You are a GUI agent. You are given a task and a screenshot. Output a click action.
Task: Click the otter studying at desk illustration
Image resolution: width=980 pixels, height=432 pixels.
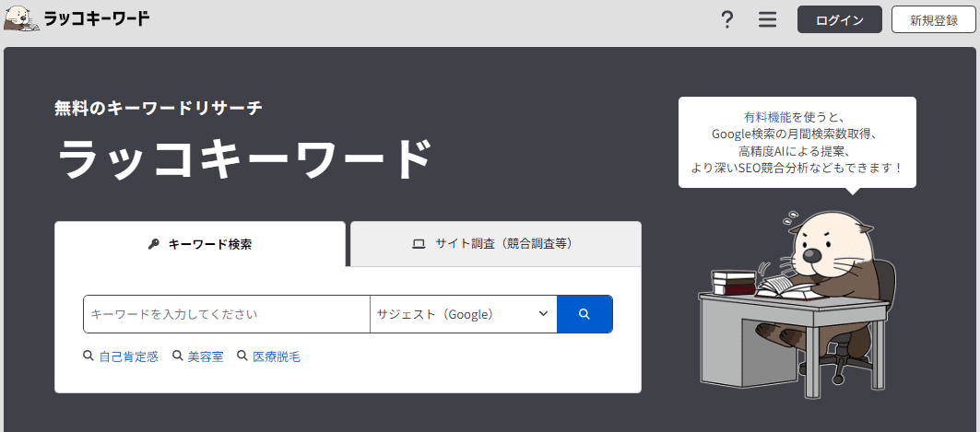click(797, 304)
